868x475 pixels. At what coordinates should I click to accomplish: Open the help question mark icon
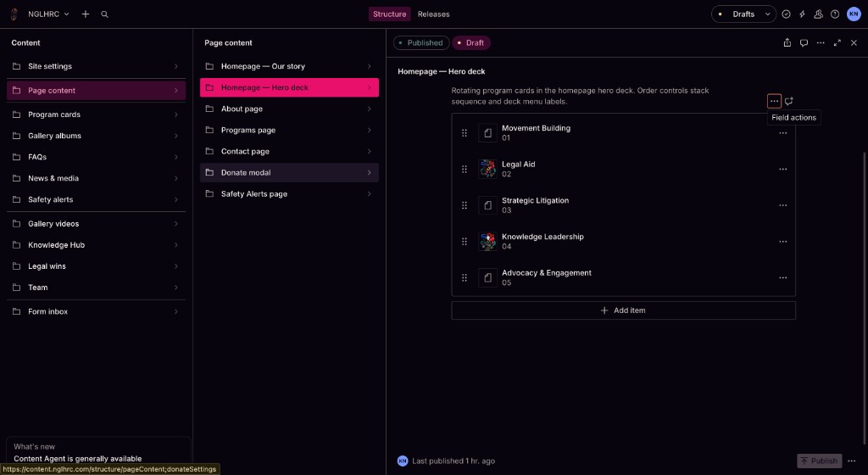pyautogui.click(x=835, y=14)
